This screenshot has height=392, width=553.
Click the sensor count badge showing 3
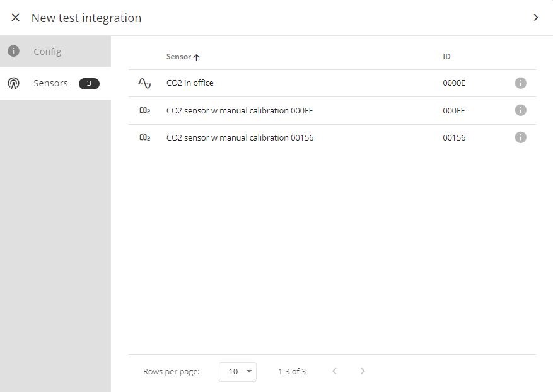(x=89, y=83)
